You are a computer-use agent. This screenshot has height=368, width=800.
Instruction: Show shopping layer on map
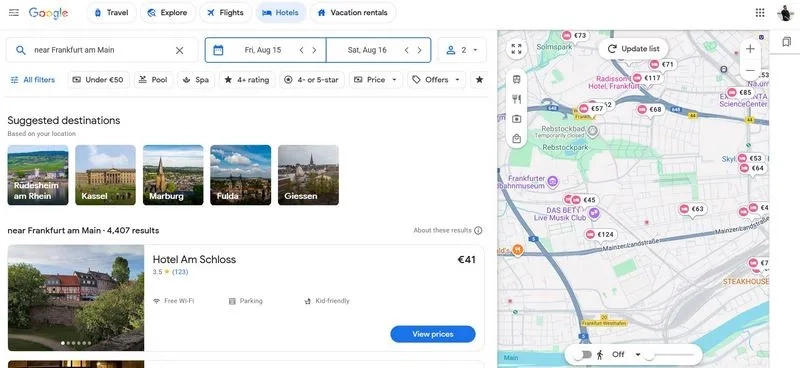point(516,139)
